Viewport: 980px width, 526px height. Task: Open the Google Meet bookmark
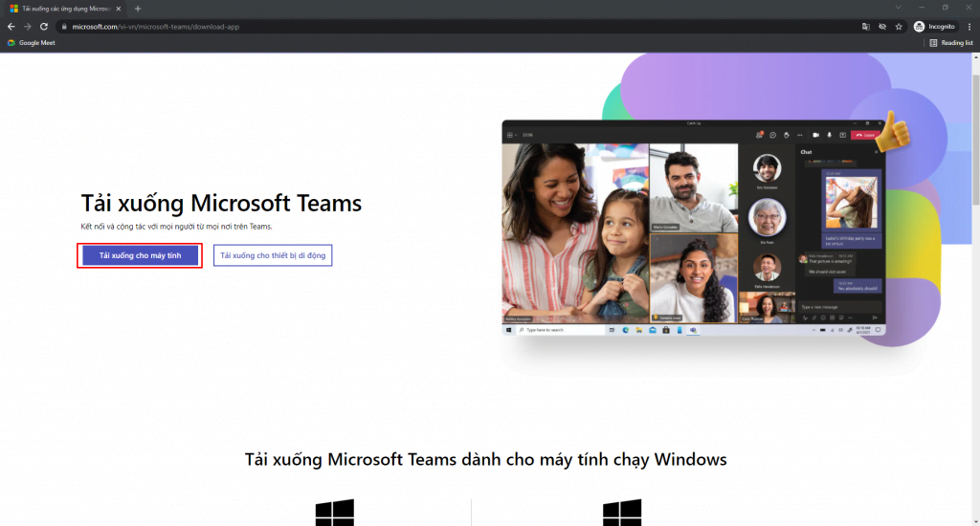pyautogui.click(x=32, y=42)
